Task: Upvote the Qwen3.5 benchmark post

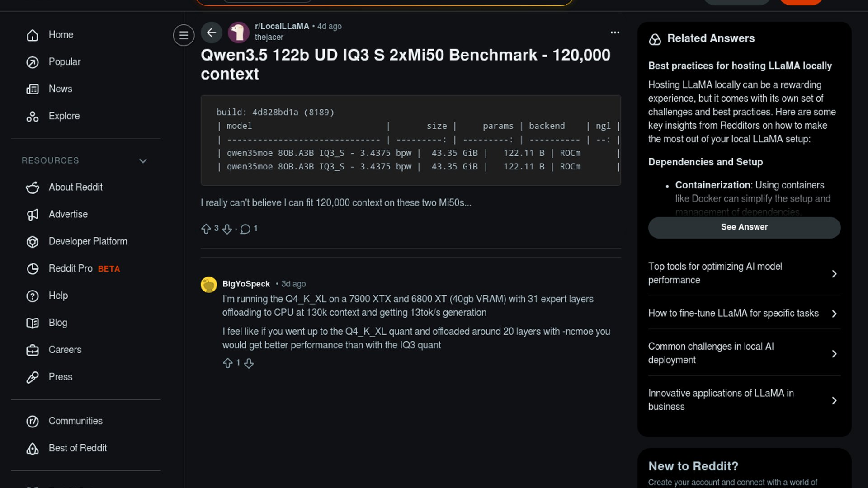Action: coord(206,229)
